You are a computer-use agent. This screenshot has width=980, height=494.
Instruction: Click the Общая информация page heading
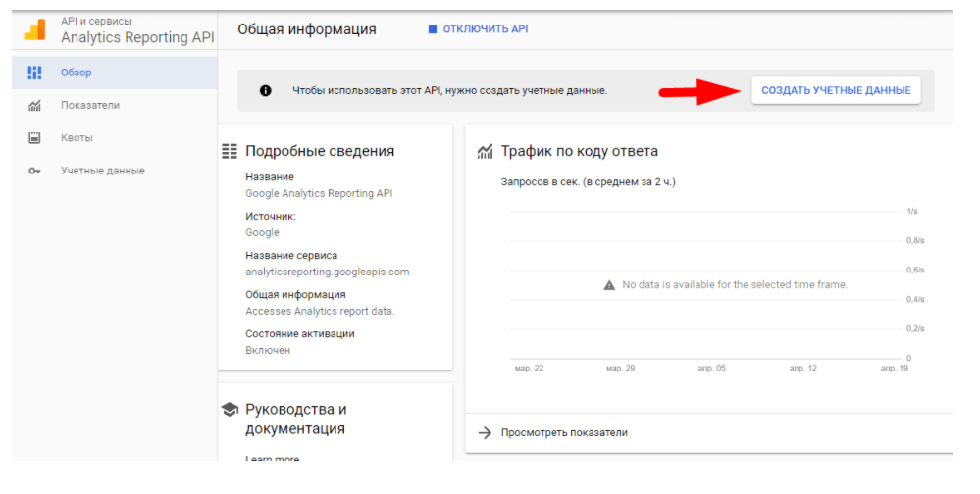tap(307, 29)
